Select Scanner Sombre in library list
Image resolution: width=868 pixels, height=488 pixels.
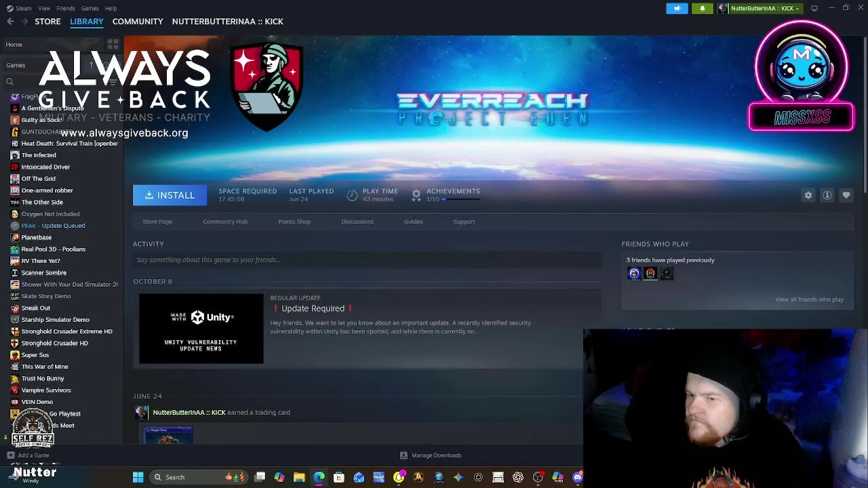pyautogui.click(x=43, y=273)
